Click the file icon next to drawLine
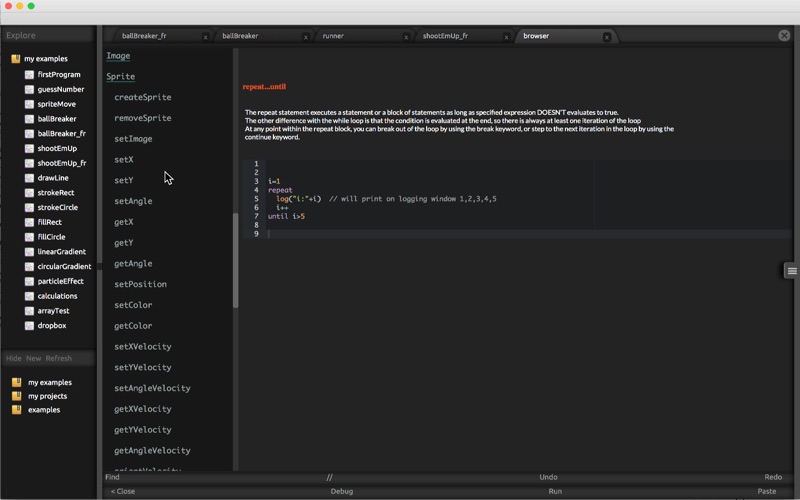 (x=30, y=178)
